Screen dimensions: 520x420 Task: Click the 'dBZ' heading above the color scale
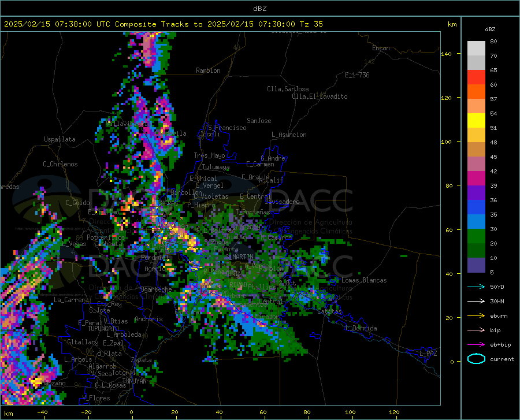490,29
